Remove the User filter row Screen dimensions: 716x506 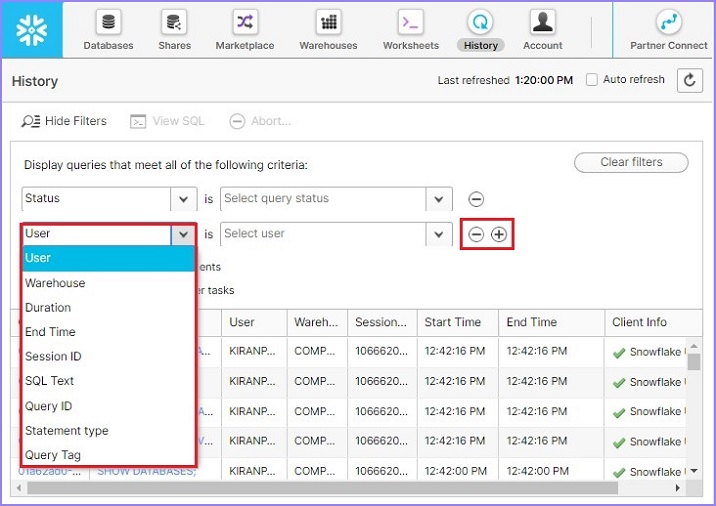[476, 234]
